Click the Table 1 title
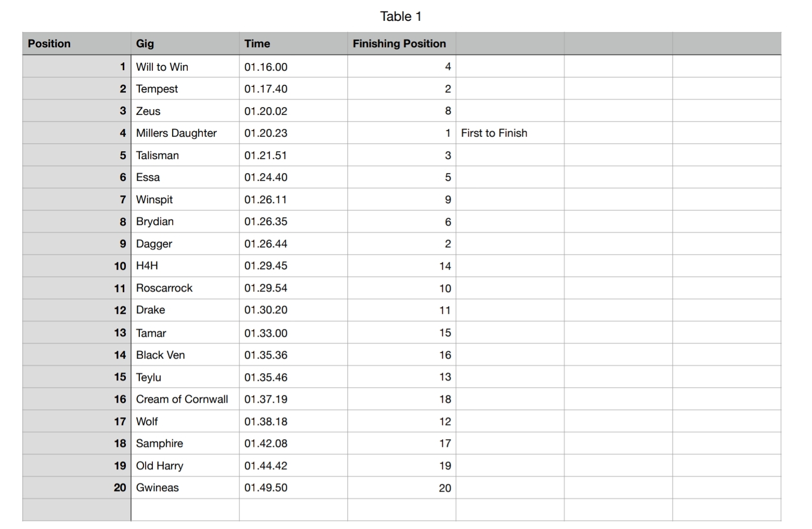This screenshot has height=529, width=812. 401,17
